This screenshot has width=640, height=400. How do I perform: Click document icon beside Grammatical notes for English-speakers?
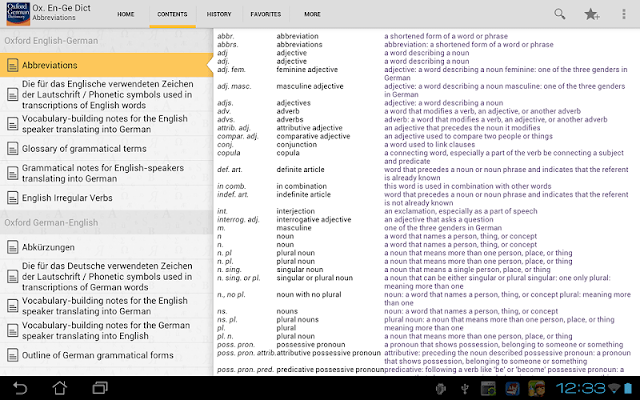pyautogui.click(x=13, y=173)
